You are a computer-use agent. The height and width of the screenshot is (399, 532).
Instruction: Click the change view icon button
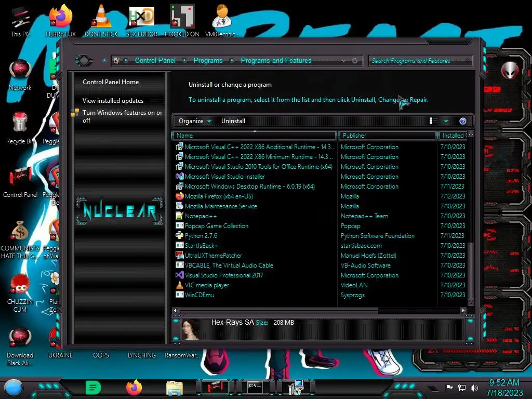click(434, 121)
